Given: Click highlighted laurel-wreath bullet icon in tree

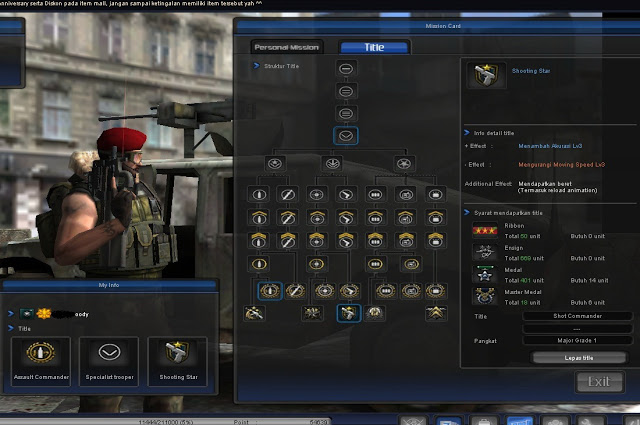Looking at the screenshot, I should [x=270, y=291].
